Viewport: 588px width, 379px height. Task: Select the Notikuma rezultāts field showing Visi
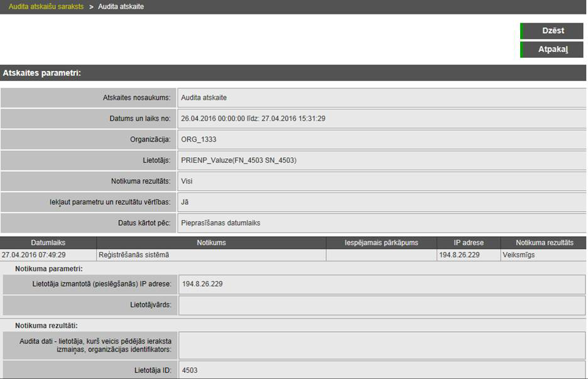tap(381, 181)
